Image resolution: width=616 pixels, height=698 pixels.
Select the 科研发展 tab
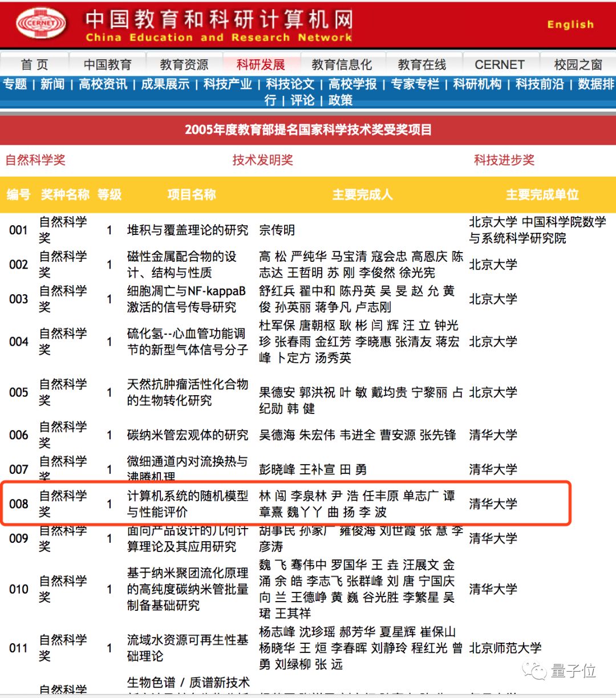261,64
